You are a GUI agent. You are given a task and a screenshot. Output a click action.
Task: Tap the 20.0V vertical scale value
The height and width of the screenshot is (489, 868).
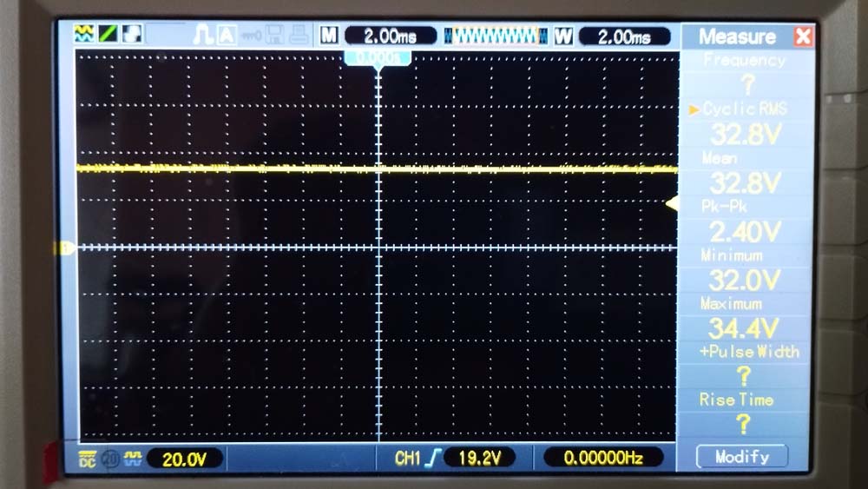pos(183,459)
